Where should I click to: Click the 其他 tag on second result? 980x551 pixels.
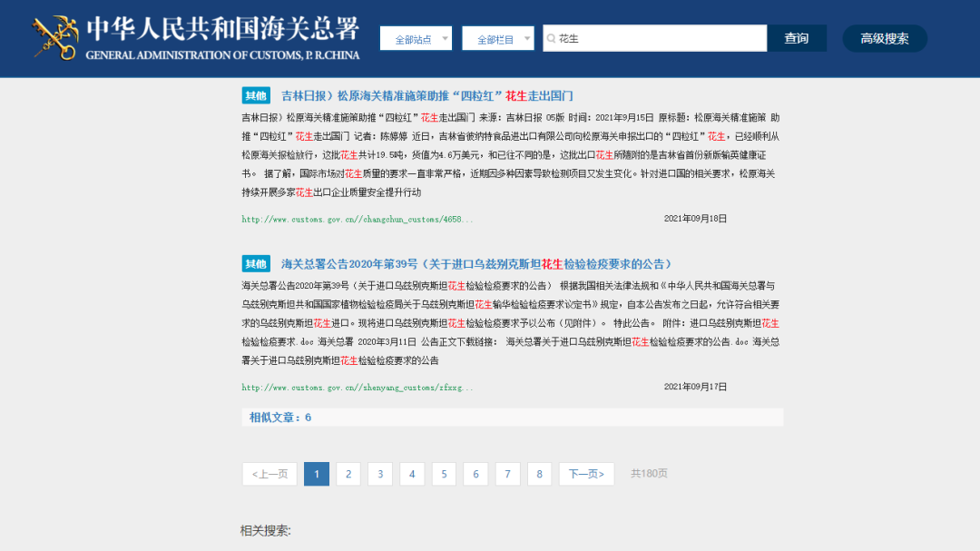tap(256, 264)
